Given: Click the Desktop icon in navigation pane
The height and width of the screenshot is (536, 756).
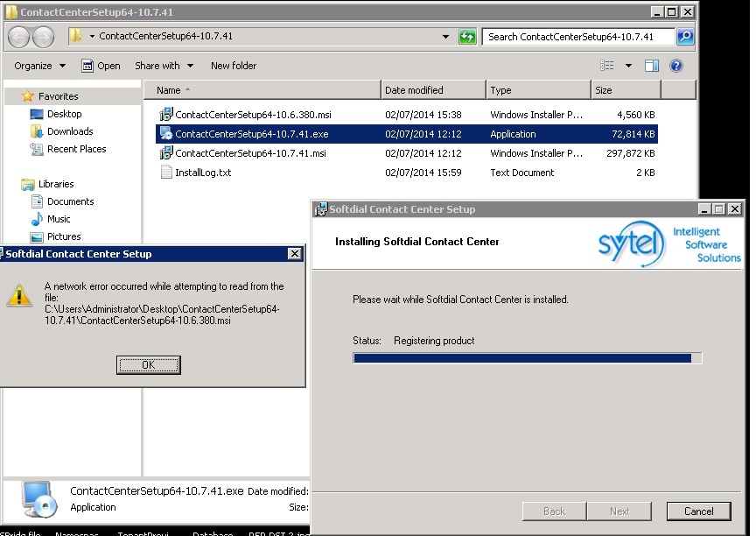Looking at the screenshot, I should (37, 114).
